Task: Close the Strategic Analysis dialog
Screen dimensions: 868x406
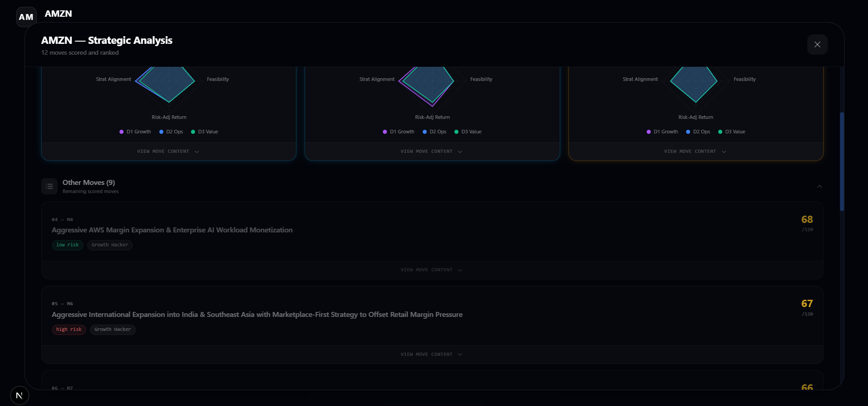Action: 817,44
